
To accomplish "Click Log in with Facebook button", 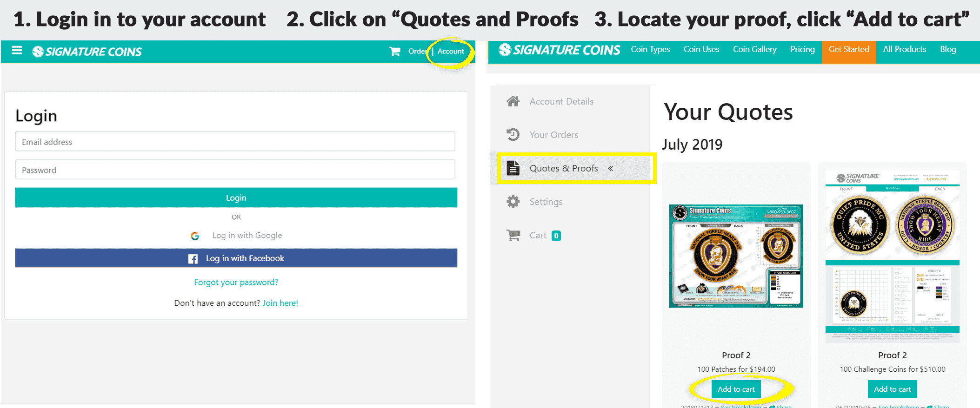I will click(236, 258).
